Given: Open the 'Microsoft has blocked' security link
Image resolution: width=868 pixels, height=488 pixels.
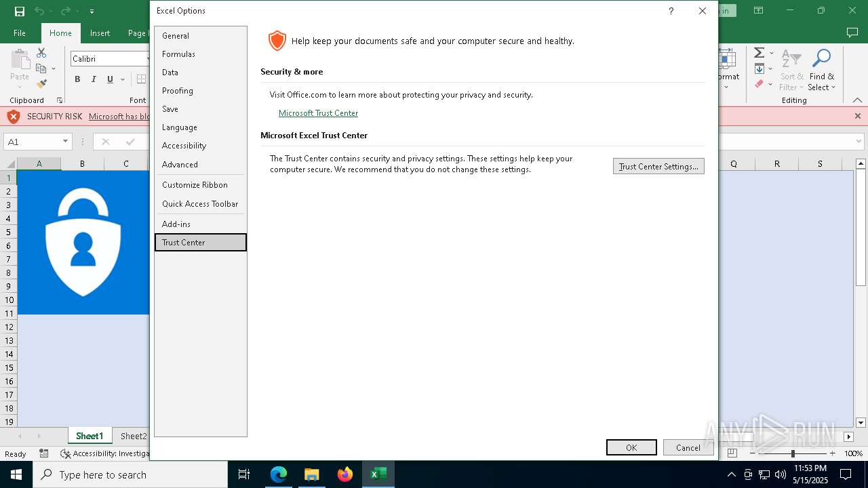Looking at the screenshot, I should click(119, 117).
